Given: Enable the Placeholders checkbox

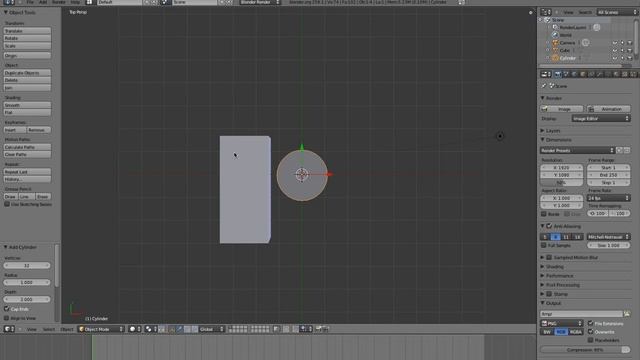Looking at the screenshot, I should (x=591, y=340).
